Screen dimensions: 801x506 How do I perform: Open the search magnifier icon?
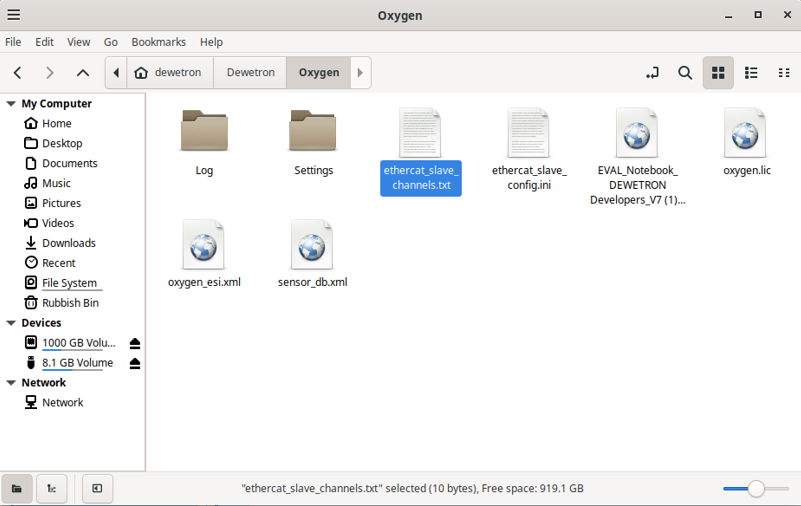[x=685, y=73]
